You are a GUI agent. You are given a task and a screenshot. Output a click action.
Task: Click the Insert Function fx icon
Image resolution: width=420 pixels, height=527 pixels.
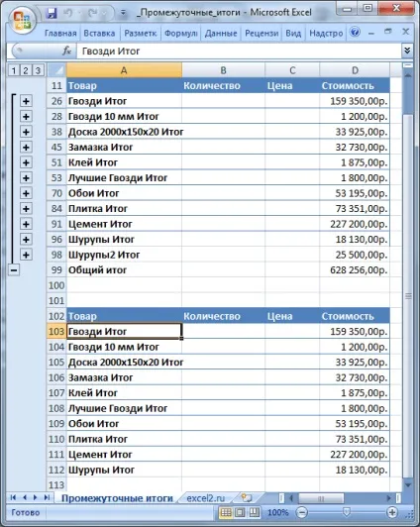[67, 52]
